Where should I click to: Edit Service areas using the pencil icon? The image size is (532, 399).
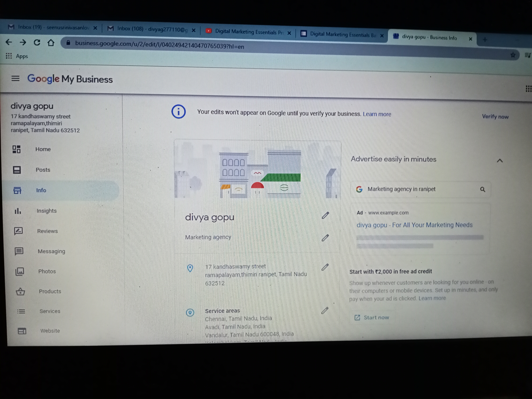325,311
